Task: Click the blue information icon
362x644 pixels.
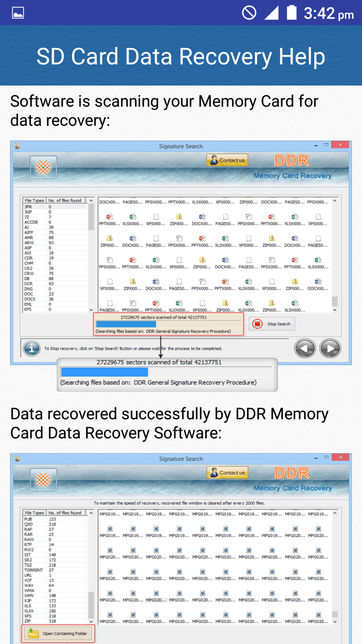Action: coord(32,348)
